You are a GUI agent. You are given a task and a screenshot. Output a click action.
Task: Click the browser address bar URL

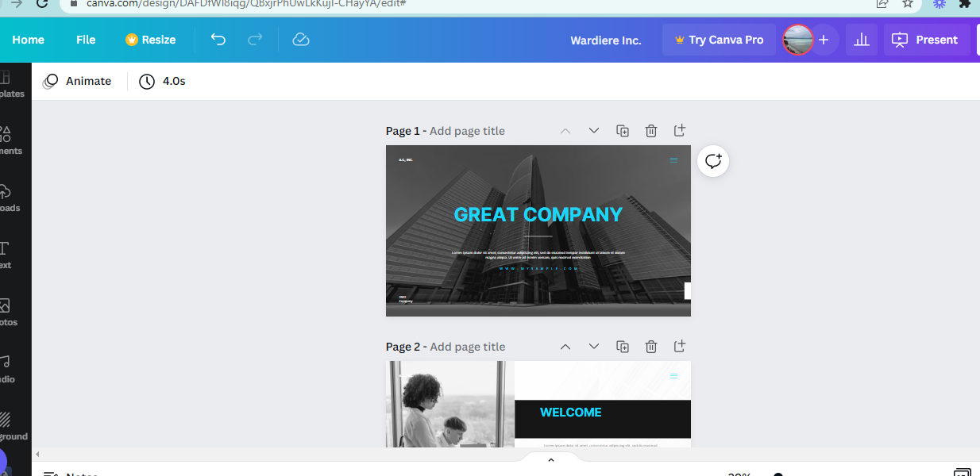tap(246, 3)
